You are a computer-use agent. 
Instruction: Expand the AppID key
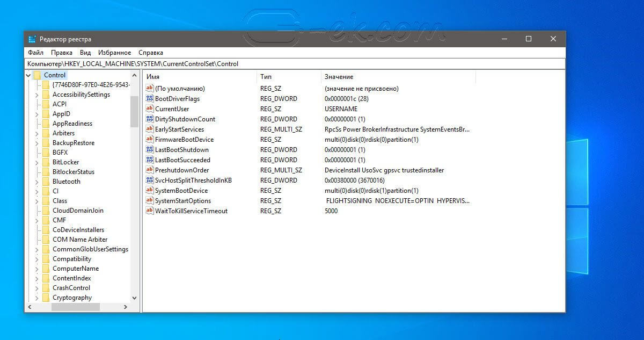pos(37,114)
